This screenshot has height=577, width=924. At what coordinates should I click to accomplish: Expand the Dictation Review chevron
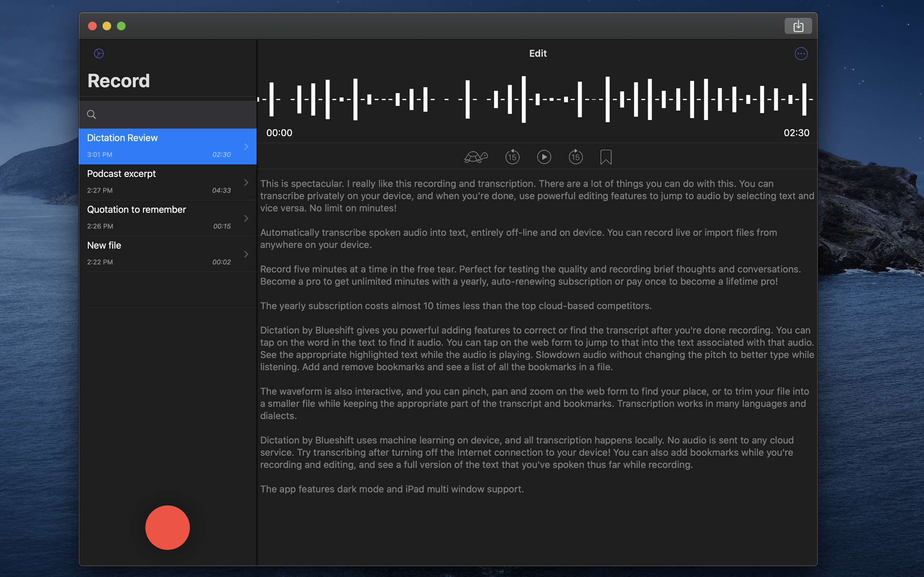[x=246, y=146]
